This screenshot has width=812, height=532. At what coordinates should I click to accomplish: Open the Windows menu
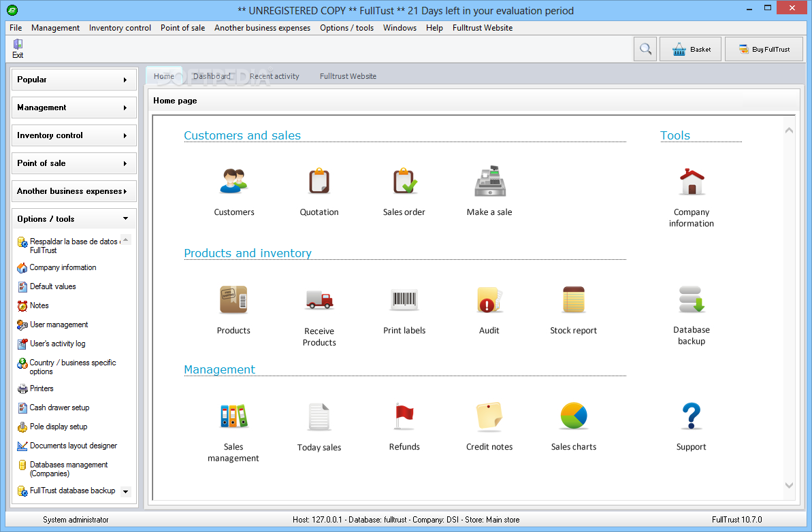point(400,28)
